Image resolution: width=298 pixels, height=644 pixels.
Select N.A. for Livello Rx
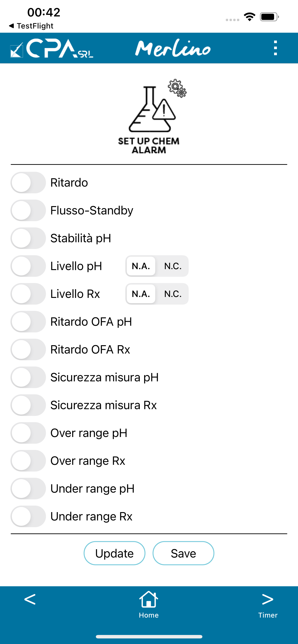141,294
